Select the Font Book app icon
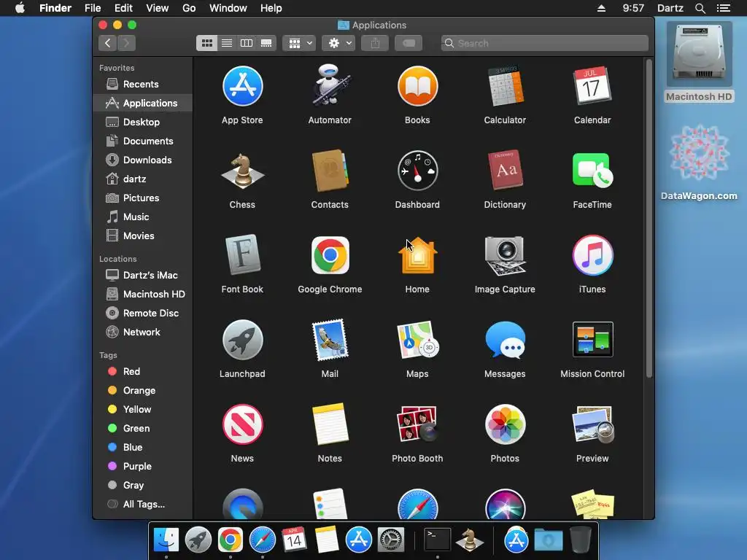Image resolution: width=747 pixels, height=560 pixels. [242, 254]
